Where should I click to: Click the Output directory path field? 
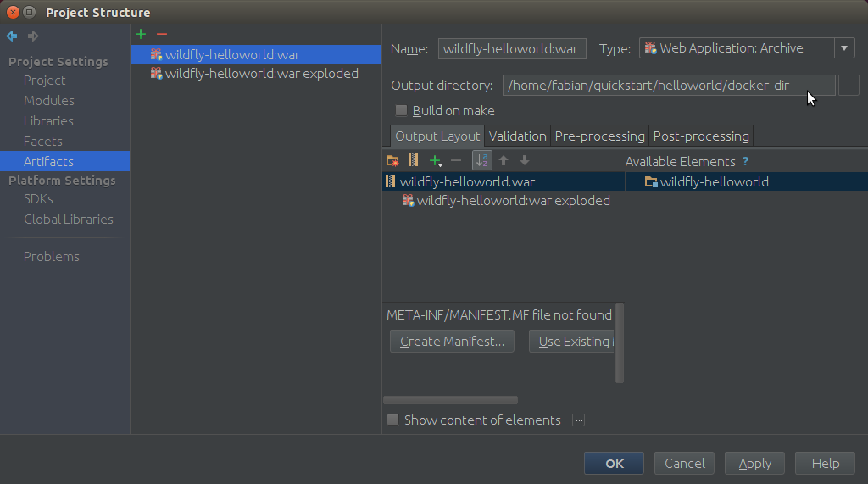tap(653, 86)
